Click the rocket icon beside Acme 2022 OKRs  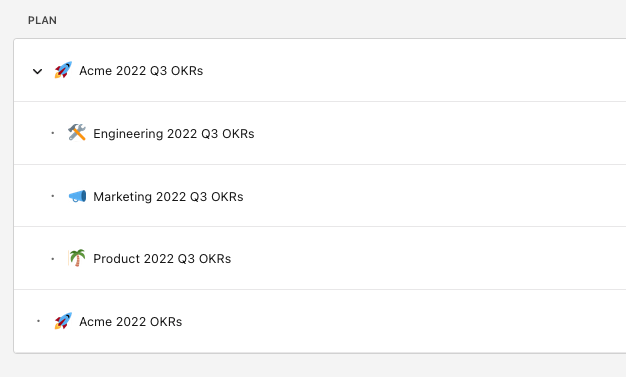tap(63, 321)
